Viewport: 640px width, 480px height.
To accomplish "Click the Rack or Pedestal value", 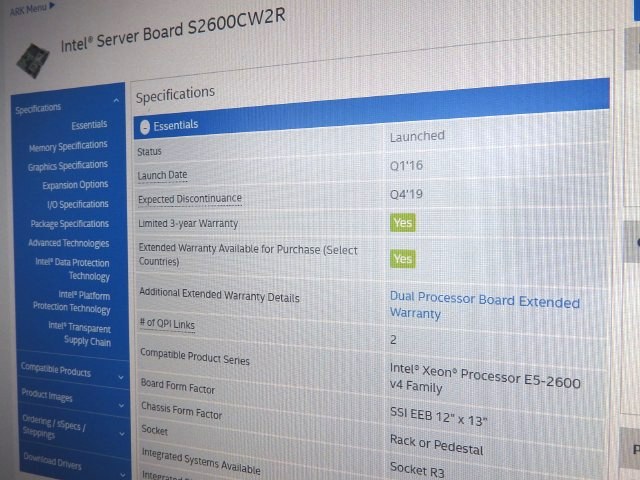I will [436, 445].
